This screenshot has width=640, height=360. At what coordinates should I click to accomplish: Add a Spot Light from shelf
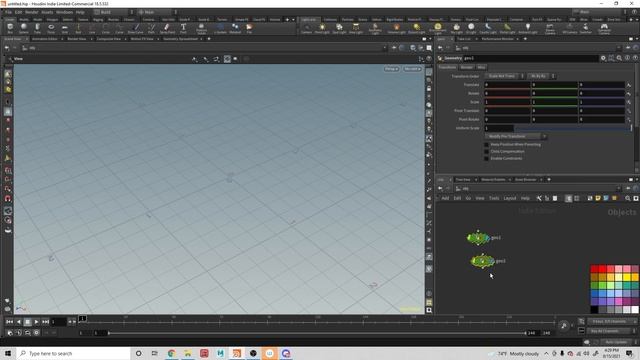coord(339,28)
